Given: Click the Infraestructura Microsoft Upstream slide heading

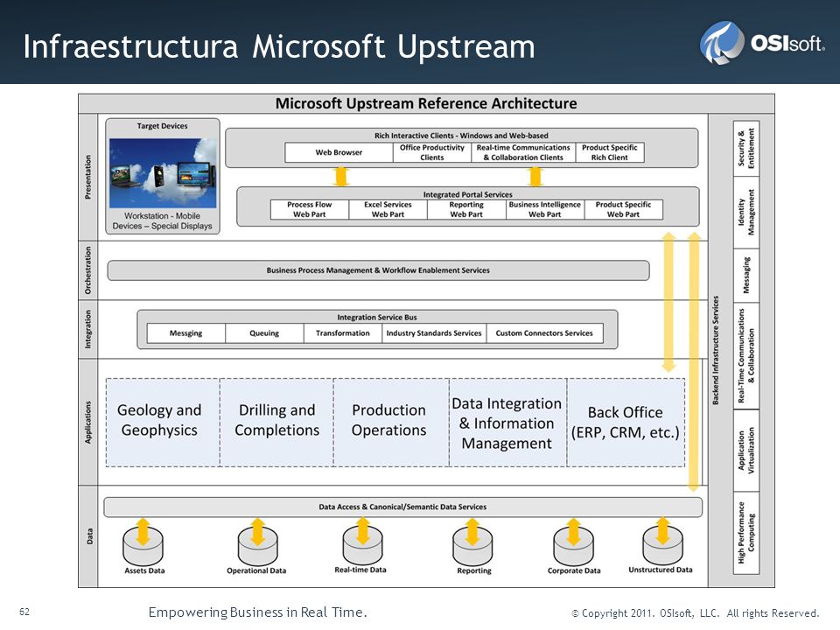Looking at the screenshot, I should 279,46.
